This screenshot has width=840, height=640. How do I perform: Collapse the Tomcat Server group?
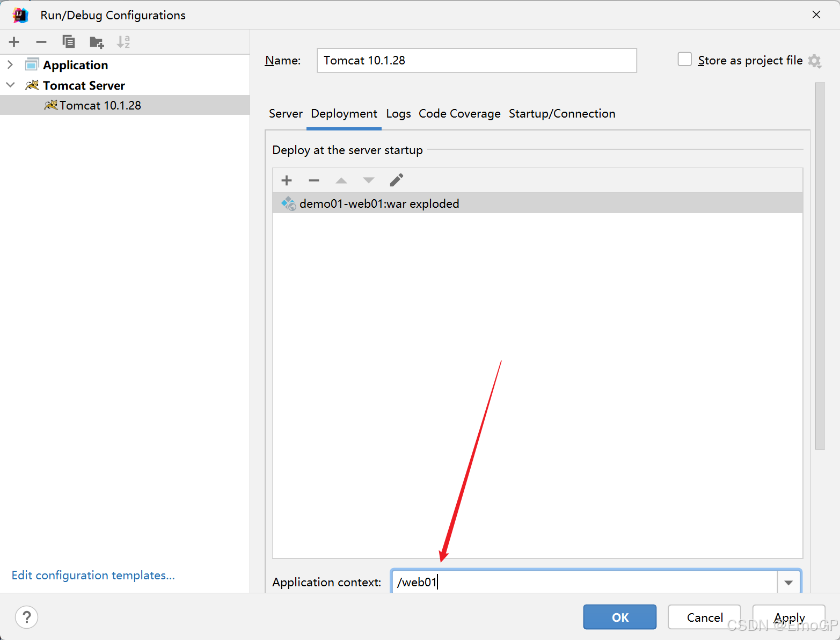(x=10, y=85)
